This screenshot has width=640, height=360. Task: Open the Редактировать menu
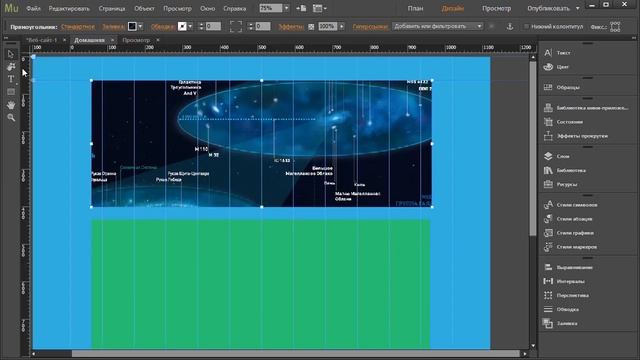[x=69, y=8]
